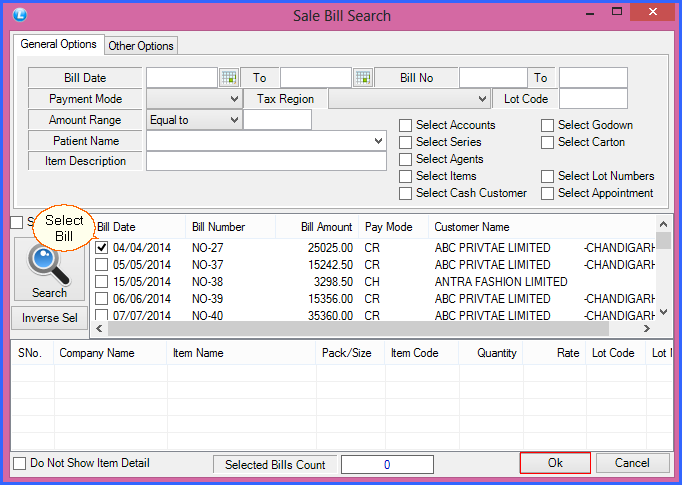Enable Select Accounts checkbox
The height and width of the screenshot is (485, 682).
click(405, 125)
